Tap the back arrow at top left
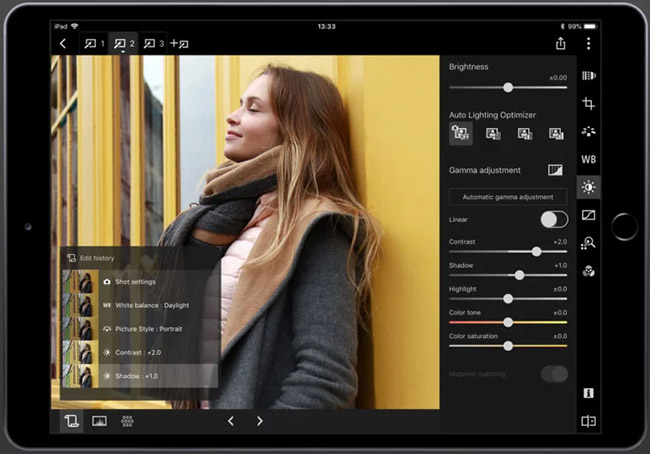 (x=63, y=44)
